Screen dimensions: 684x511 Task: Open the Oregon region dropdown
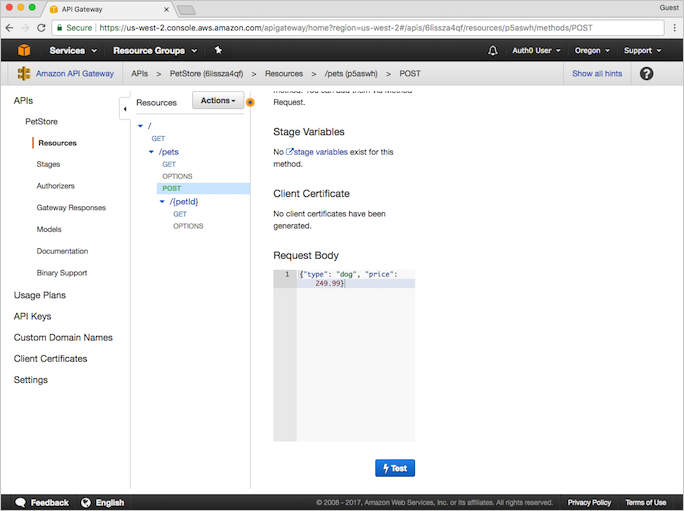(x=592, y=51)
